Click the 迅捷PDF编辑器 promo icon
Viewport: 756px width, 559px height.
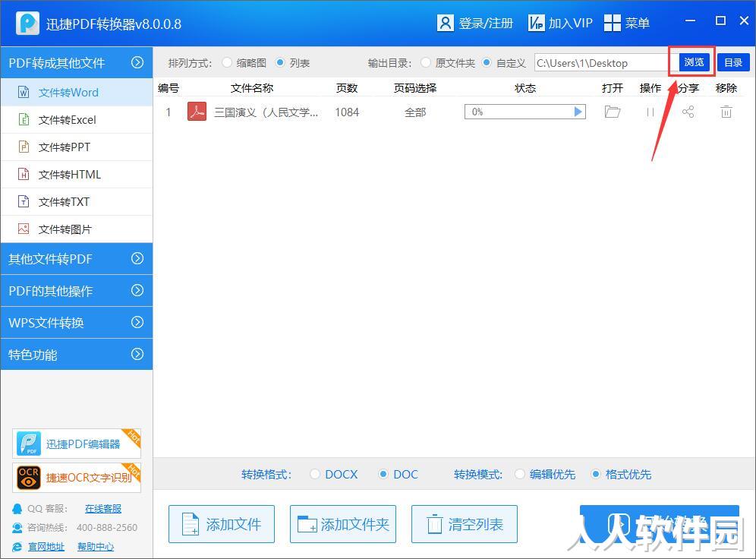(x=29, y=444)
